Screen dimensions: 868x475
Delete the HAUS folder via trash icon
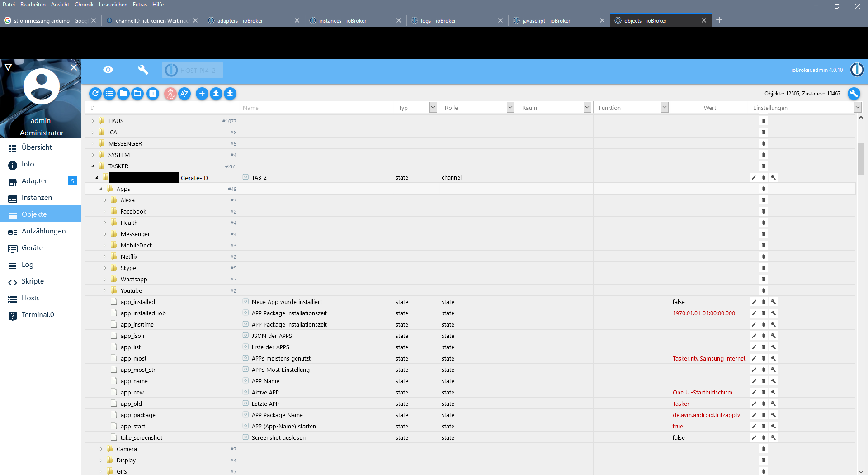764,121
